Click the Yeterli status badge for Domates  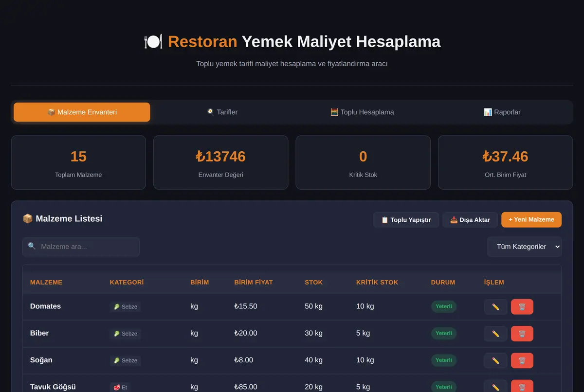pos(444,306)
